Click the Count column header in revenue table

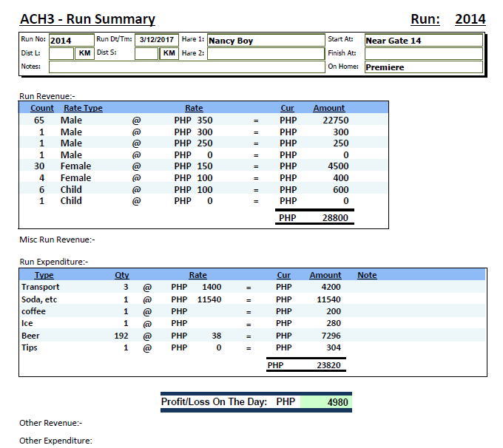[x=42, y=108]
